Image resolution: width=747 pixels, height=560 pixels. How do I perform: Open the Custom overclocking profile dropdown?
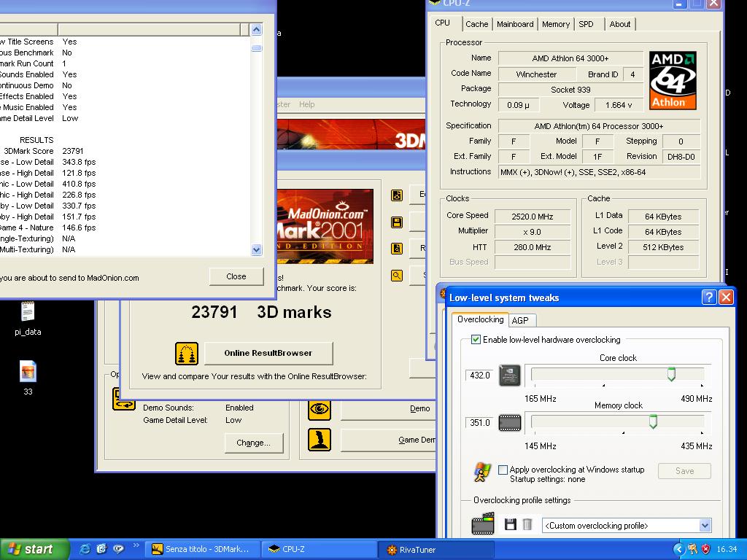click(705, 525)
